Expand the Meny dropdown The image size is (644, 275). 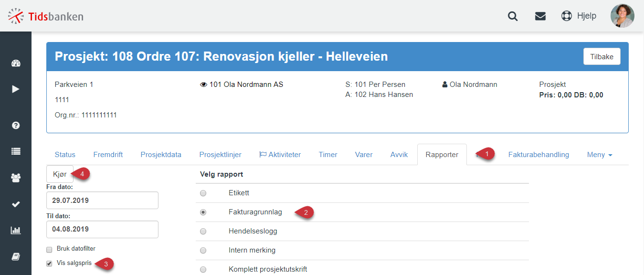click(x=600, y=155)
